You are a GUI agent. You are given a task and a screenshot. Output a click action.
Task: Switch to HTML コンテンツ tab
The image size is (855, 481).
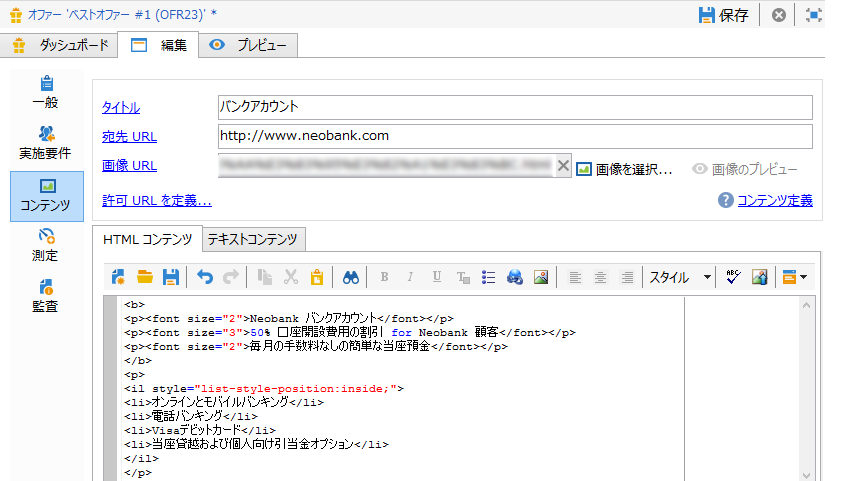click(147, 239)
